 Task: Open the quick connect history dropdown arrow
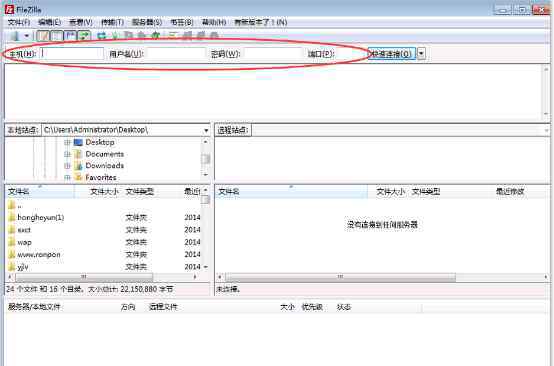(x=421, y=54)
